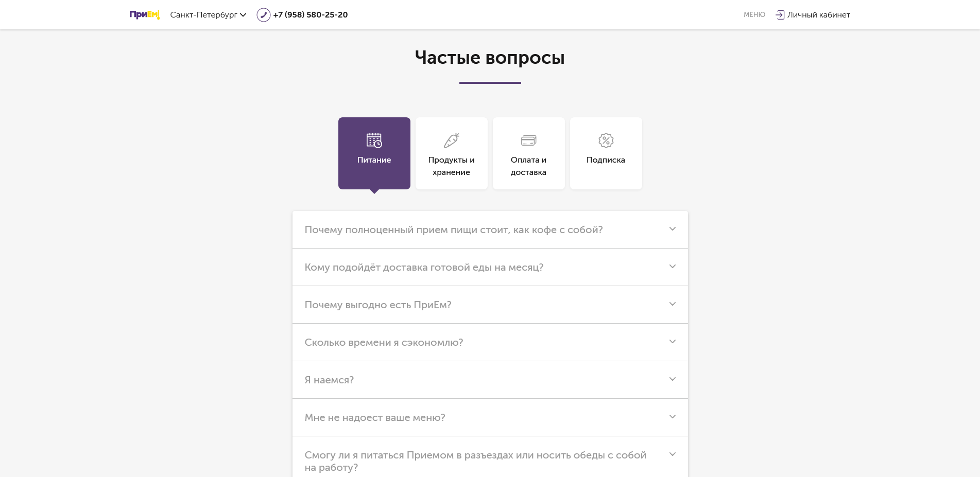Open the ПриЕм logo on the top left
980x477 pixels.
(144, 14)
